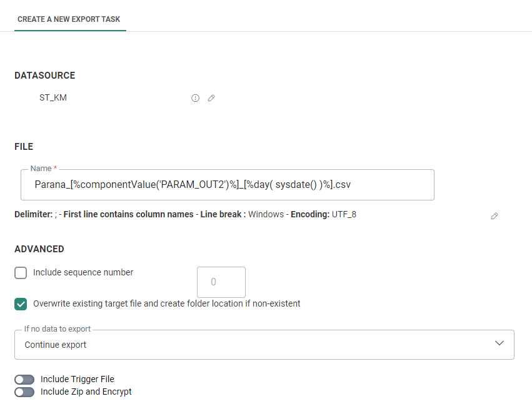The width and height of the screenshot is (532, 409).
Task: Click the info icon beside ST_KM
Action: 195,98
